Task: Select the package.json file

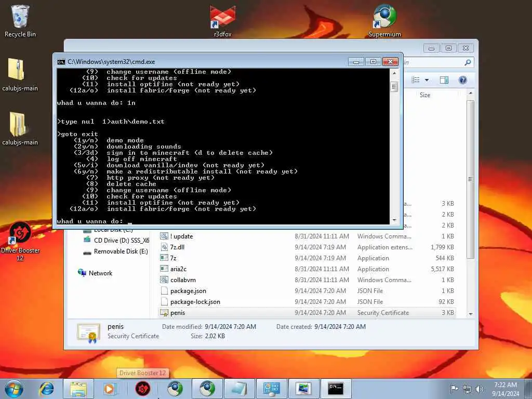Action: pyautogui.click(x=307, y=290)
